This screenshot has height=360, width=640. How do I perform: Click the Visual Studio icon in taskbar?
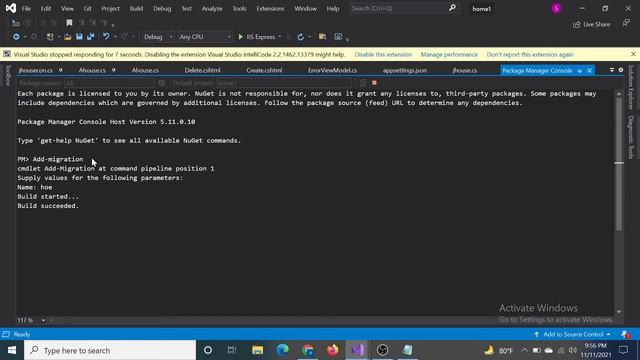coord(357,350)
